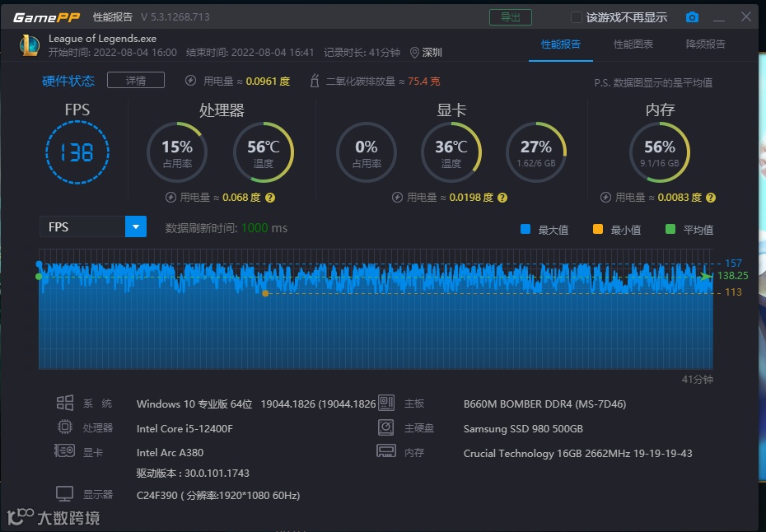
Task: Click the lightning icon under the memory gauge
Action: point(605,198)
